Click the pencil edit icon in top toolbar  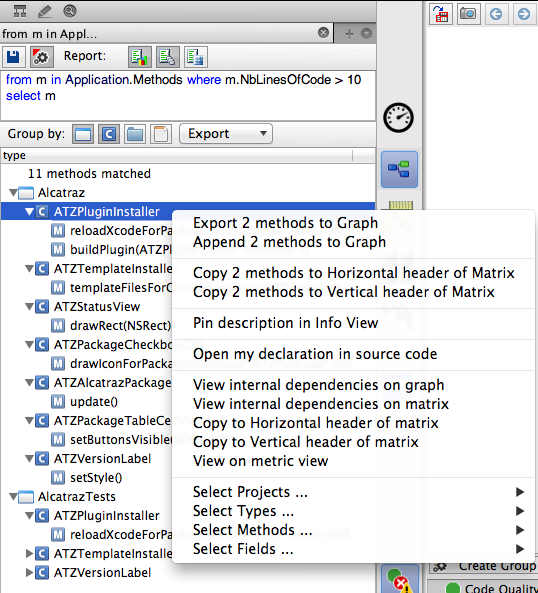click(x=45, y=11)
